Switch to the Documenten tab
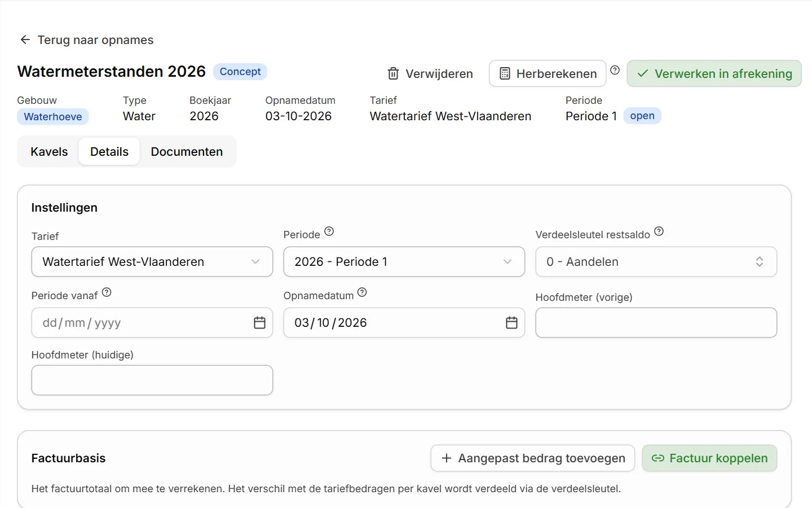Image resolution: width=812 pixels, height=508 pixels. (187, 152)
